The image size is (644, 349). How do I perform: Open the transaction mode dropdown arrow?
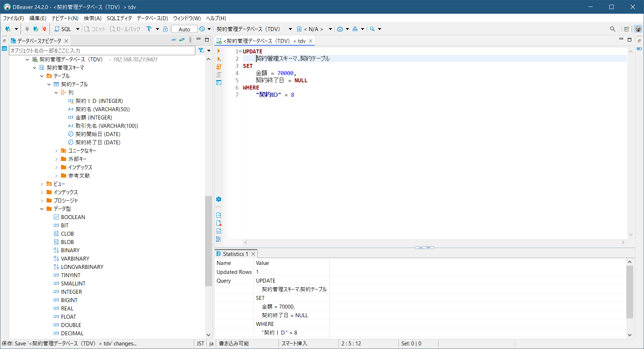point(157,29)
